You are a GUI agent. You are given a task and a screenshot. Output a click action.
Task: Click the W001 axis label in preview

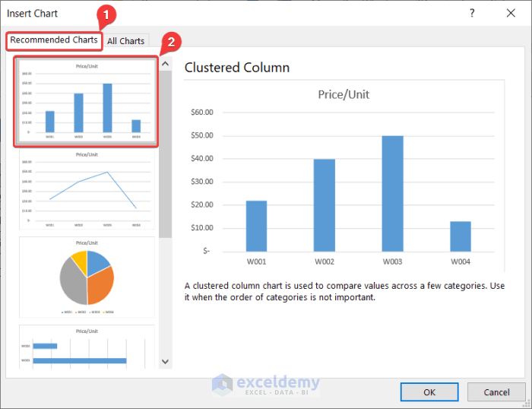click(x=257, y=262)
